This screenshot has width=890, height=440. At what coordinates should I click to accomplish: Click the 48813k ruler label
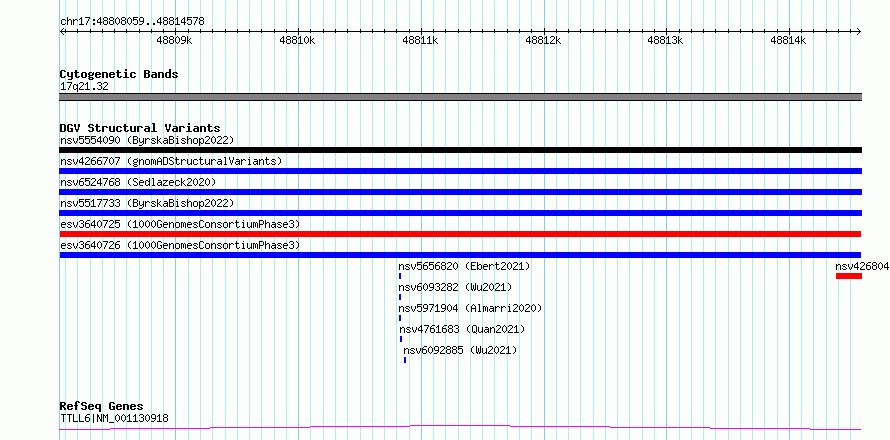pos(665,40)
